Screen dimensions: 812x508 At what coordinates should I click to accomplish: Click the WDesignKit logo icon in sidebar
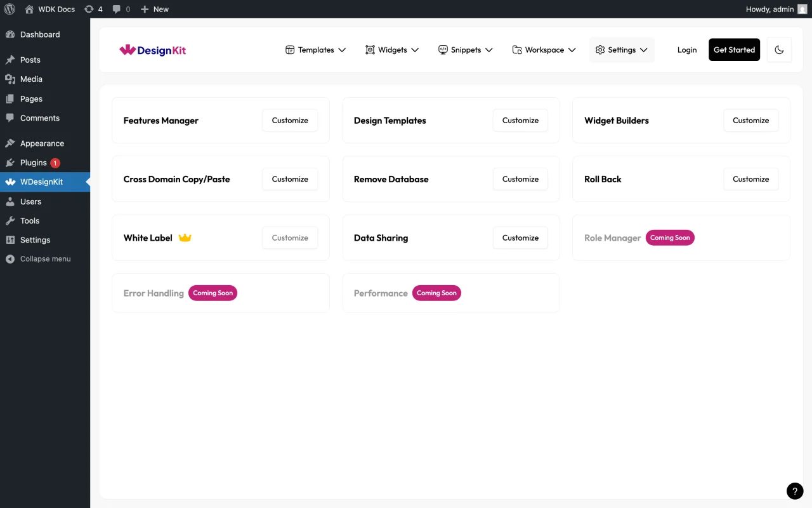[10, 182]
